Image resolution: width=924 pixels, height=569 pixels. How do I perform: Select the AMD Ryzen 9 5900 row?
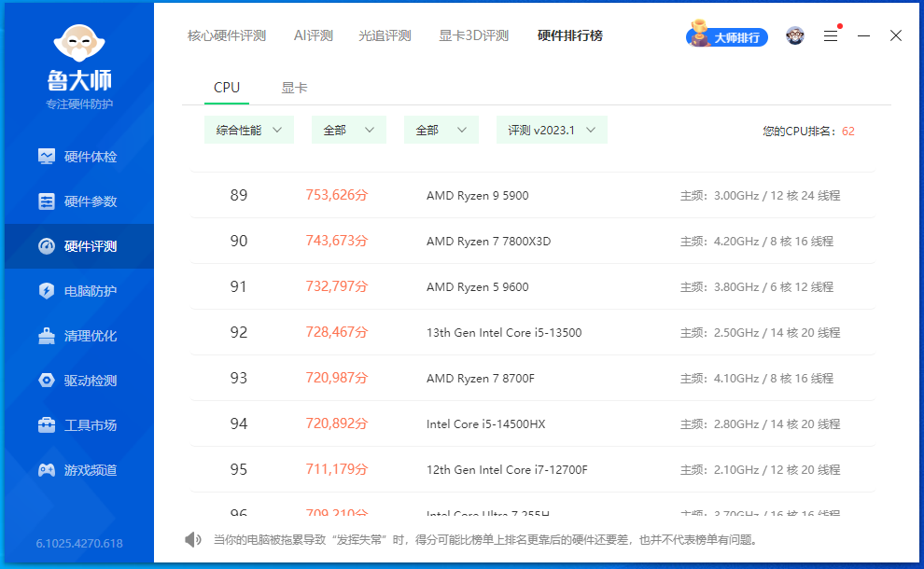click(x=533, y=196)
